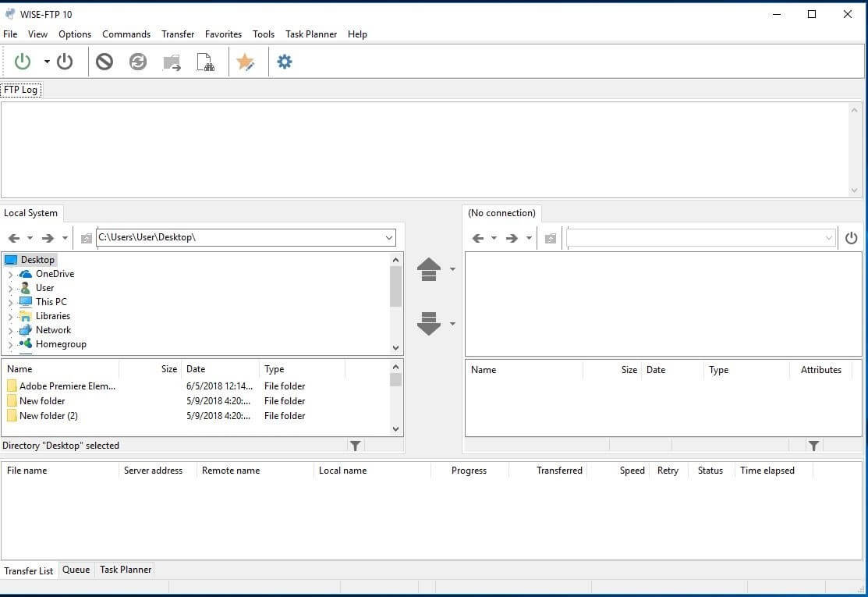Click the Reconnect refresh icon in toolbar
This screenshot has width=868, height=597.
point(138,62)
